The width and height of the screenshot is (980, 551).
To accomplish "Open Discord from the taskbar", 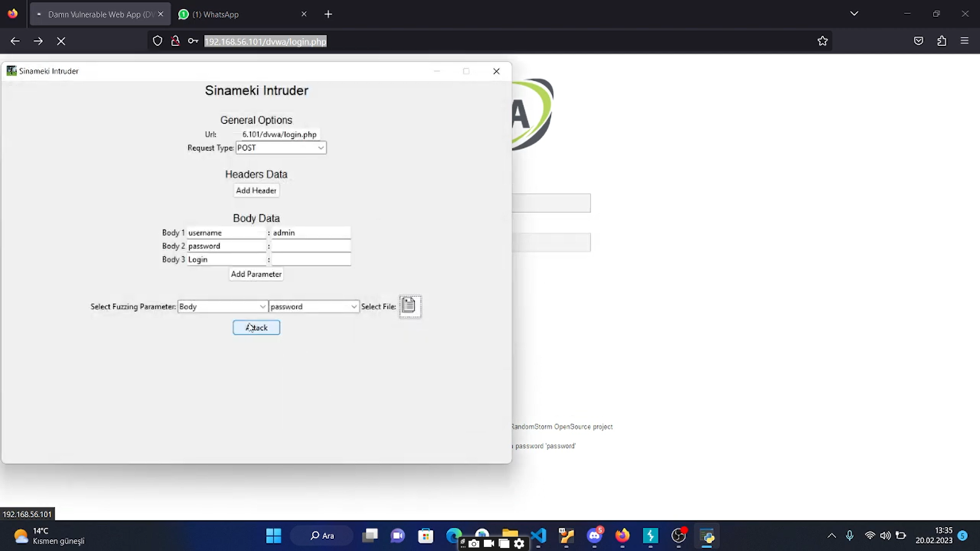I will point(594,536).
